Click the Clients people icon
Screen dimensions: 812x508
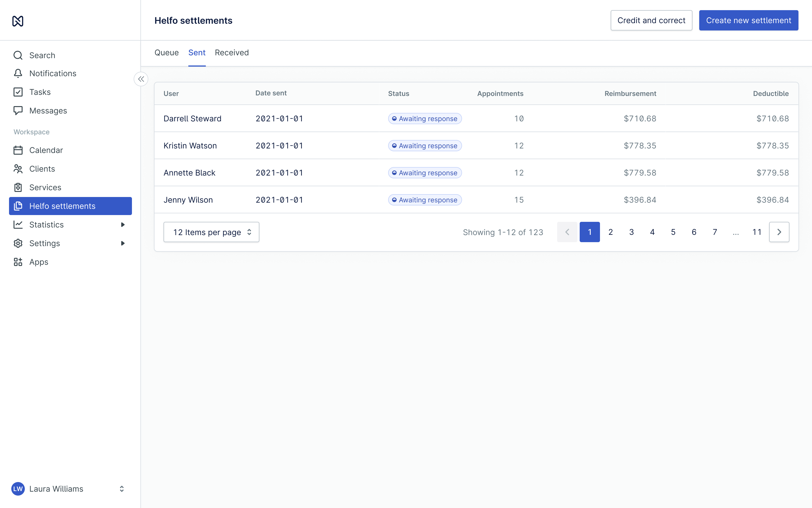click(18, 169)
